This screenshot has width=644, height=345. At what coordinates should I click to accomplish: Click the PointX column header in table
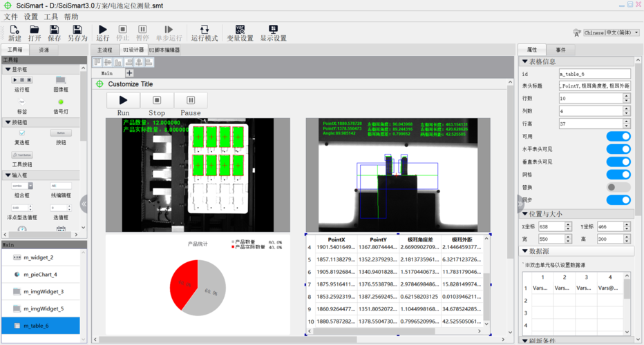(x=337, y=239)
